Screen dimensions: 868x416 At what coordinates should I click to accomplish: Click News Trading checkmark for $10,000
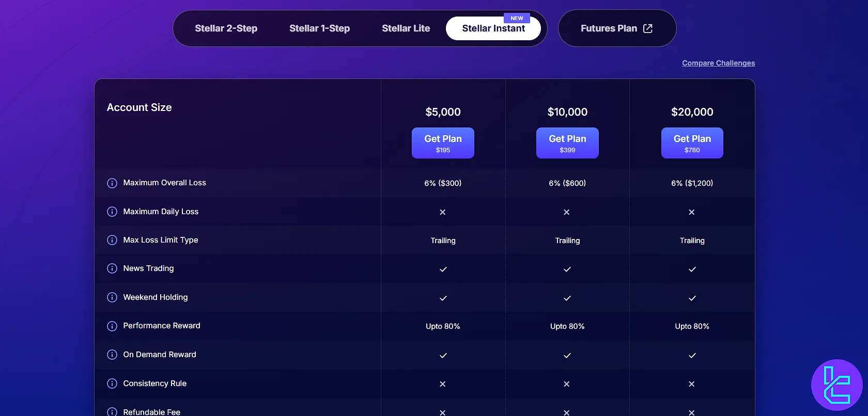point(567,269)
